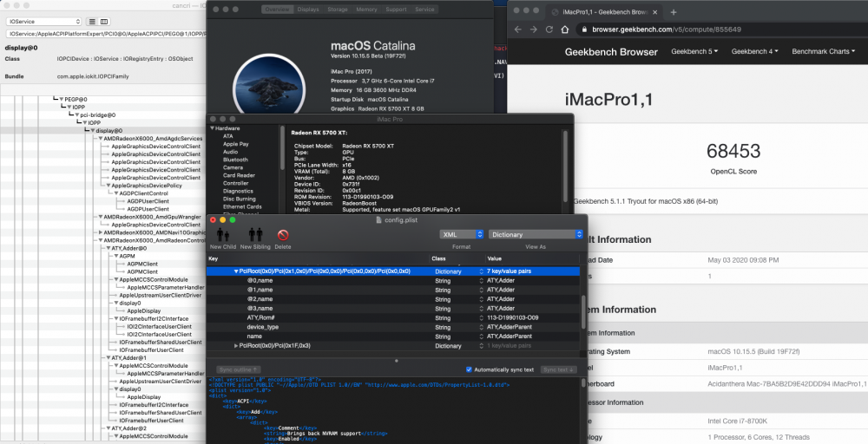This screenshot has width=868, height=444.
Task: Collapse the AMDRadeonX6000_AmdAgdcServices node
Action: coord(101,139)
